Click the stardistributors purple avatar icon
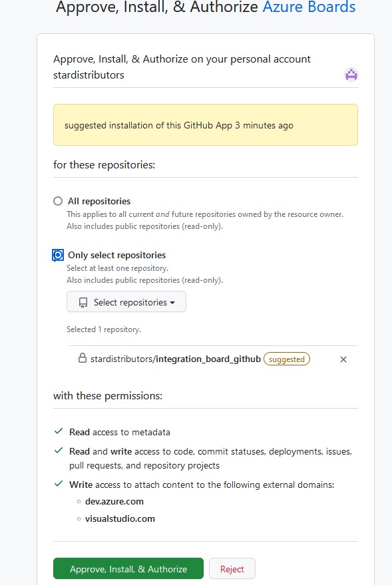The image size is (392, 585). (x=351, y=75)
